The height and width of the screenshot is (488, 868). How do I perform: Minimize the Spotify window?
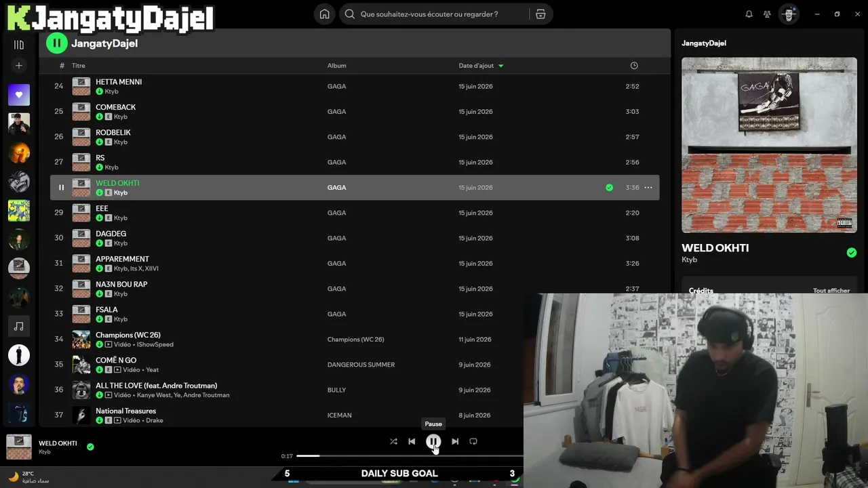(x=817, y=14)
